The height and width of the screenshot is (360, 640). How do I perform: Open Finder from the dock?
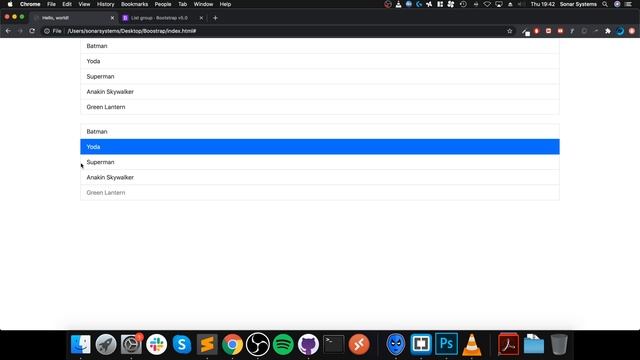[80, 344]
